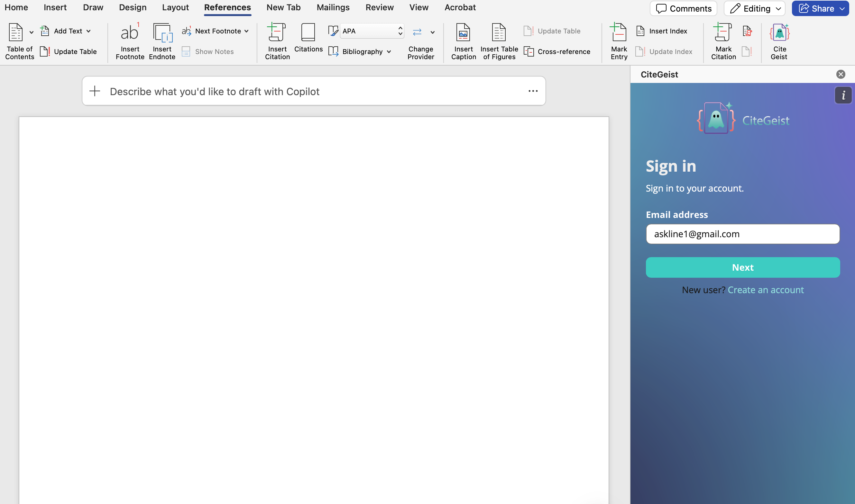Open the New Tab ribbon tab
This screenshot has height=504, width=855.
pyautogui.click(x=283, y=7)
